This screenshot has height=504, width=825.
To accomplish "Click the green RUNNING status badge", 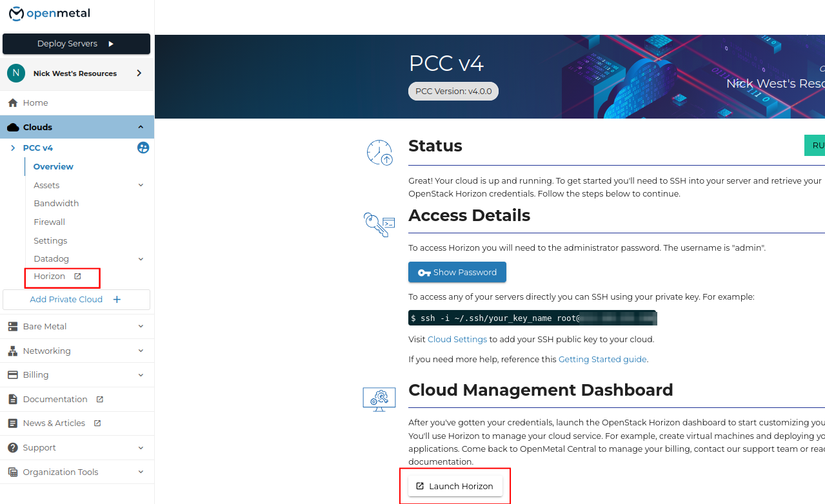I will click(815, 146).
